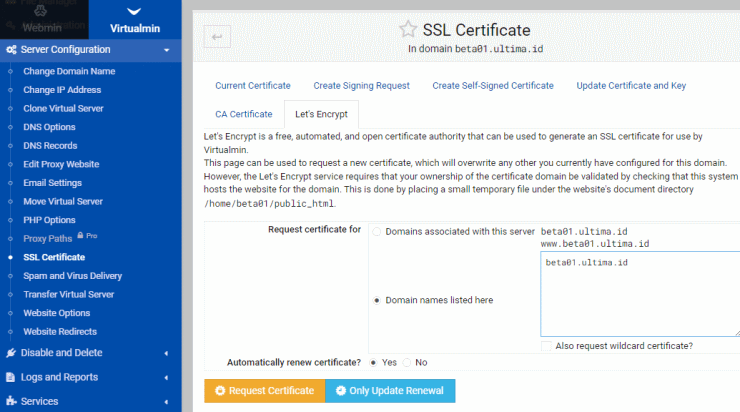Select the Let's Encrypt tab
Image resolution: width=740 pixels, height=412 pixels.
point(321,114)
